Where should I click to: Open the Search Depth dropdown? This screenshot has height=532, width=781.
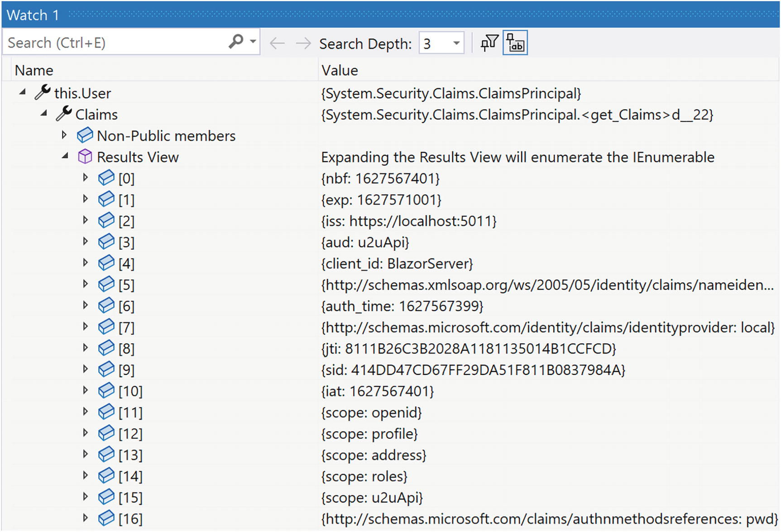tap(456, 43)
